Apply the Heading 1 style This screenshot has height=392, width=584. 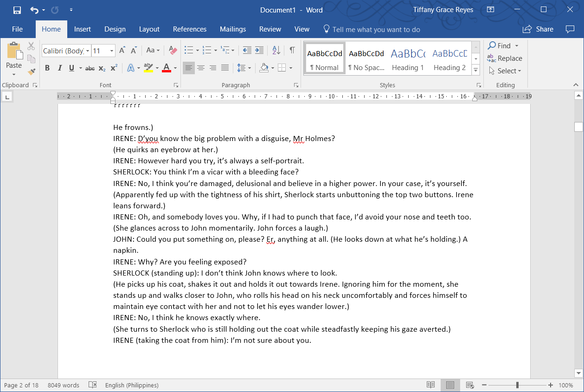pos(408,58)
